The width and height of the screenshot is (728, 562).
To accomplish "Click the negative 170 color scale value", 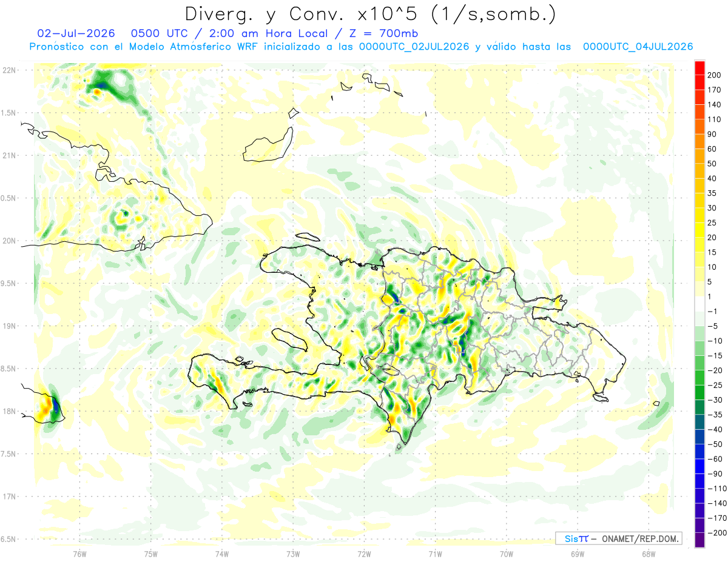I will tap(717, 518).
